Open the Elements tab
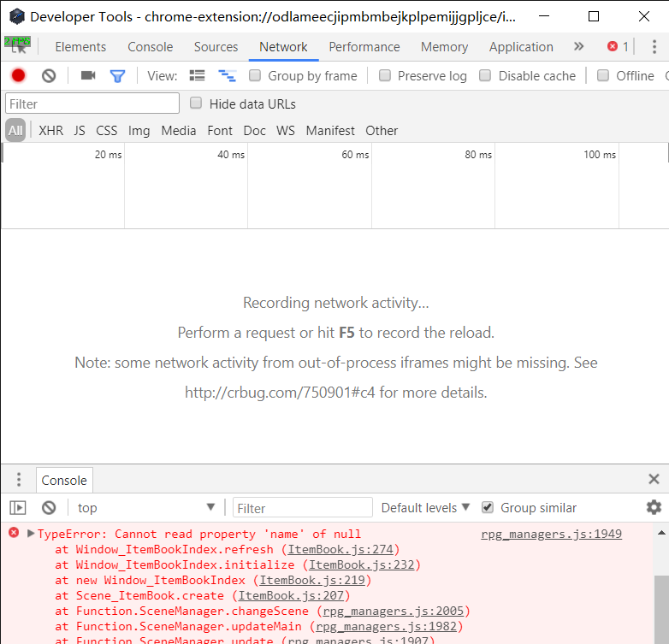 click(80, 47)
